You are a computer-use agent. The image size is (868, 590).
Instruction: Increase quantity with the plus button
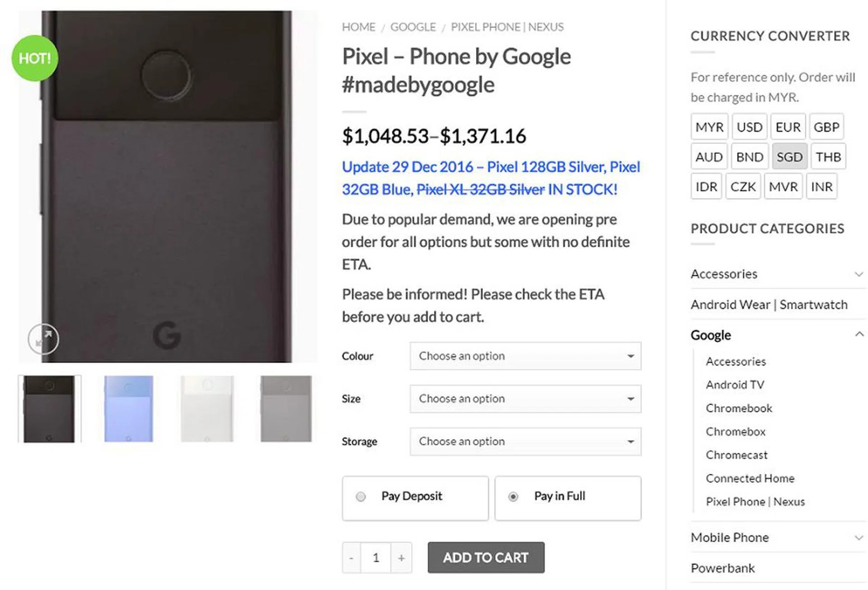tap(401, 558)
